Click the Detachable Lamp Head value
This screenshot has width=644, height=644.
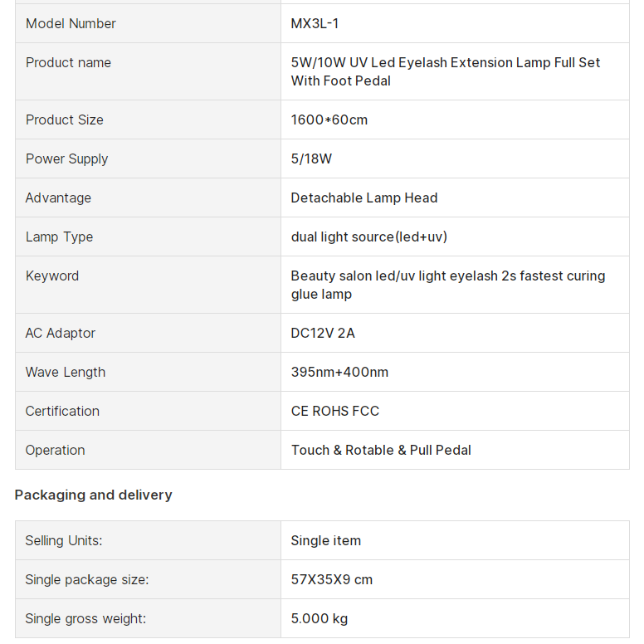(x=363, y=198)
